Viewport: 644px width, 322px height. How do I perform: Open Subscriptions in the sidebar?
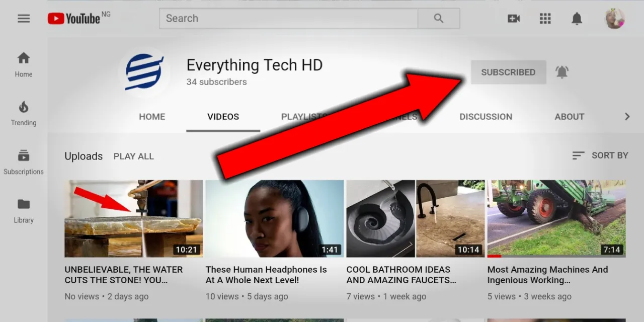coord(24,163)
